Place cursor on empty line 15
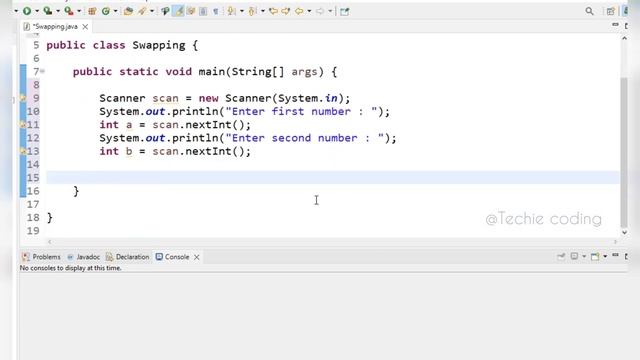This screenshot has height=360, width=640. [x=333, y=178]
